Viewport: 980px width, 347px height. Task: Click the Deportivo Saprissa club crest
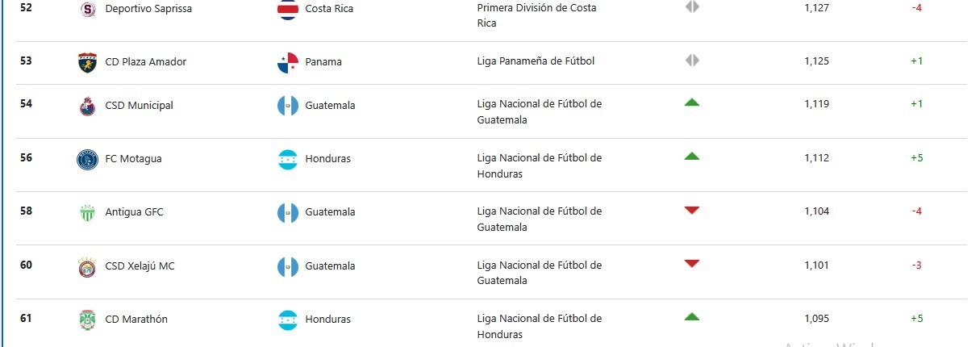[87, 9]
